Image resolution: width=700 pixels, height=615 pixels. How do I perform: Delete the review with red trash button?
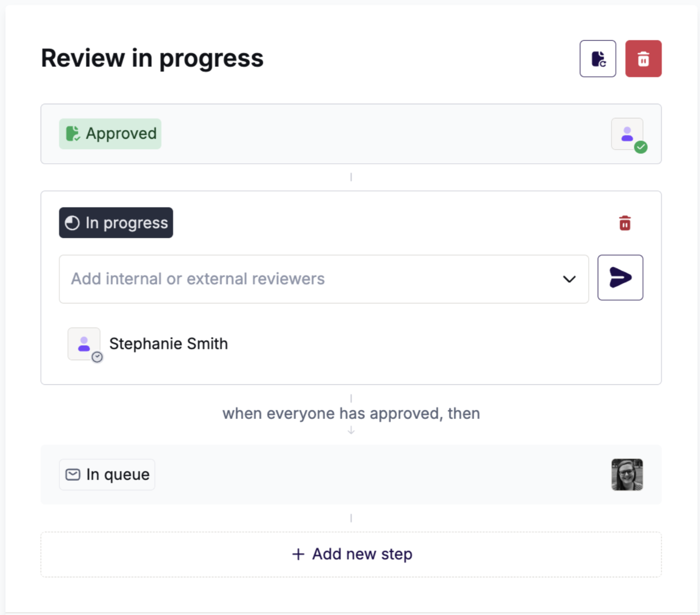pos(643,59)
